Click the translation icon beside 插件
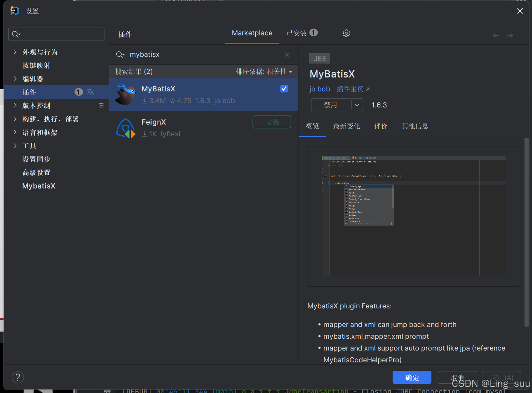 point(91,92)
